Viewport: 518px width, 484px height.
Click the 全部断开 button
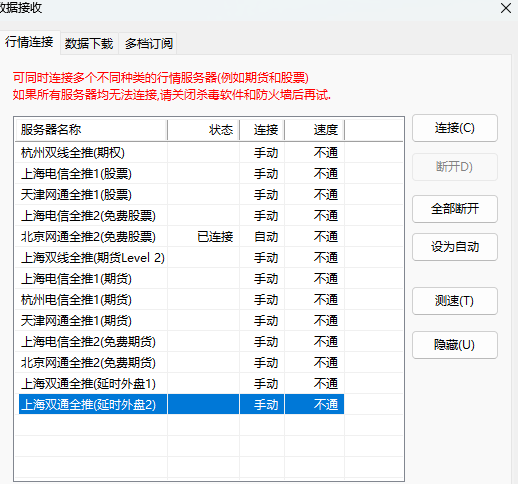click(455, 209)
